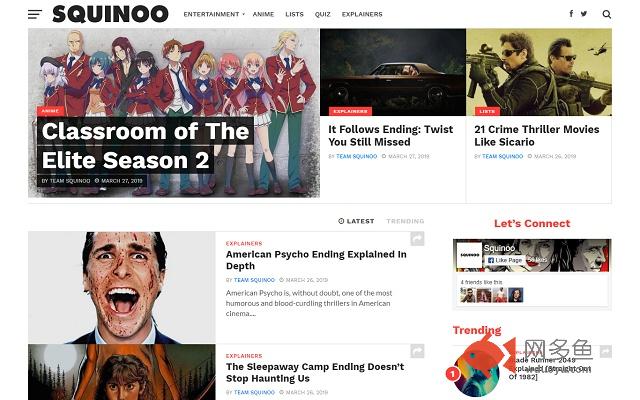The image size is (640, 400).
Task: Switch to the Trending tab
Action: pos(405,221)
